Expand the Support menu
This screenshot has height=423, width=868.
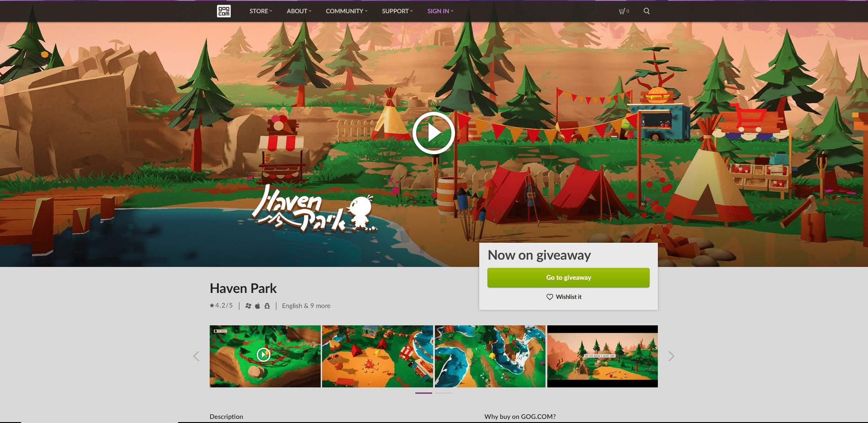point(397,11)
